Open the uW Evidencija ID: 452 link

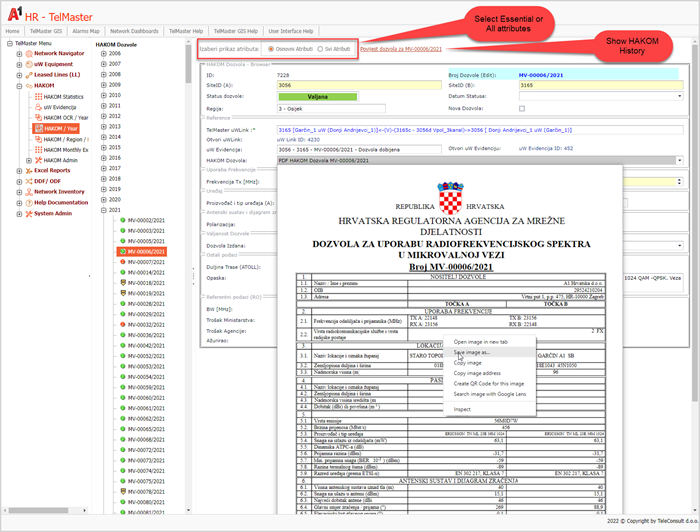point(546,148)
